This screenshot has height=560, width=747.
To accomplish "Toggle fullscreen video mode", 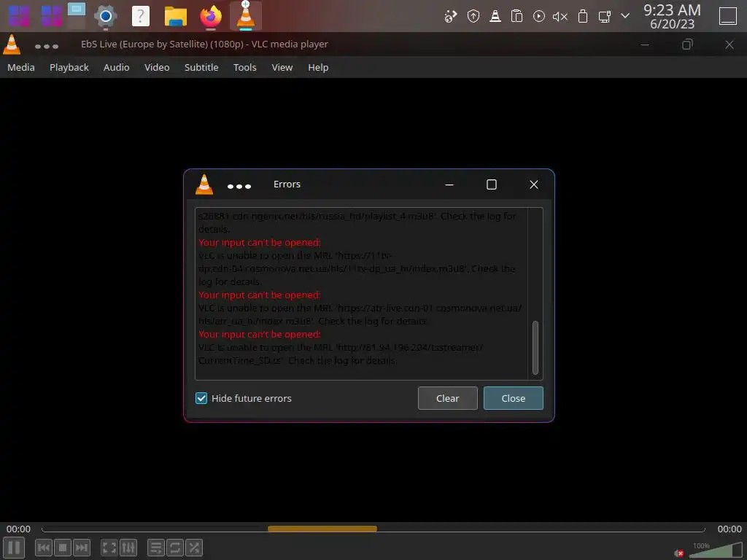I will click(109, 548).
